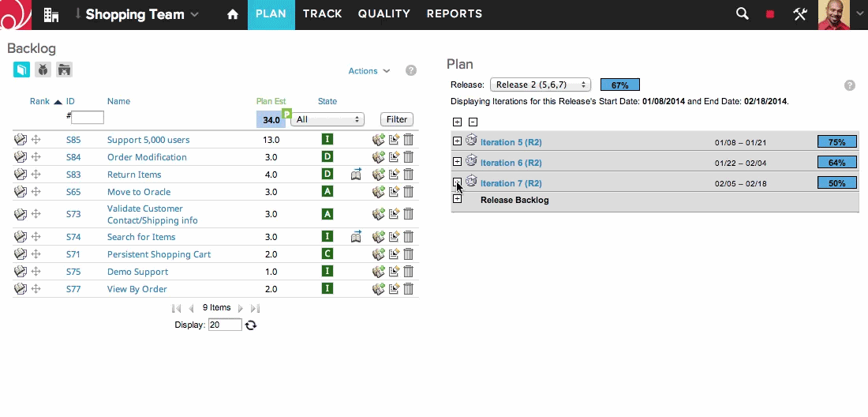The height and width of the screenshot is (417, 868).
Task: Show user stories with the book icon filter
Action: pos(21,69)
